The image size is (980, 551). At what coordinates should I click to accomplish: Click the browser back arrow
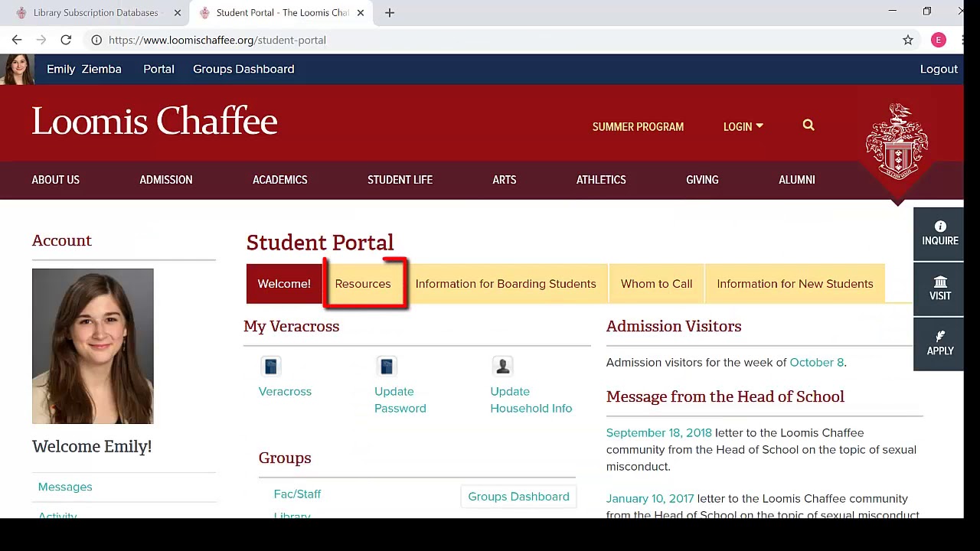click(17, 40)
